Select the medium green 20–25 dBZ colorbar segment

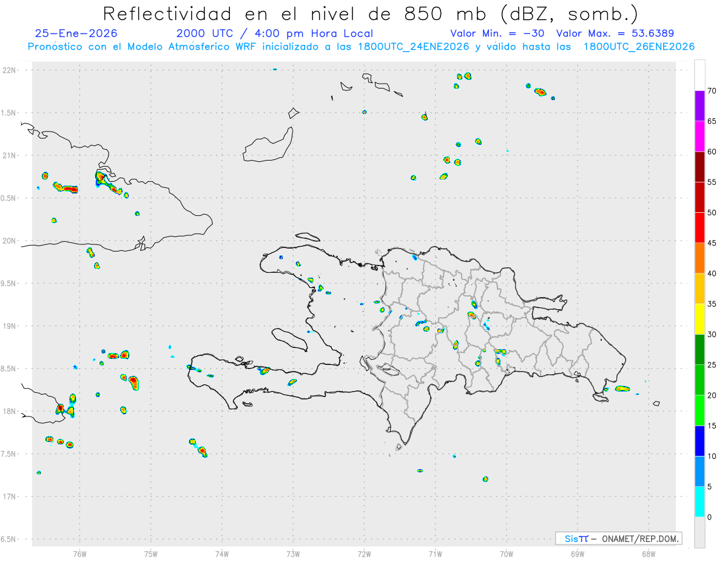point(699,380)
